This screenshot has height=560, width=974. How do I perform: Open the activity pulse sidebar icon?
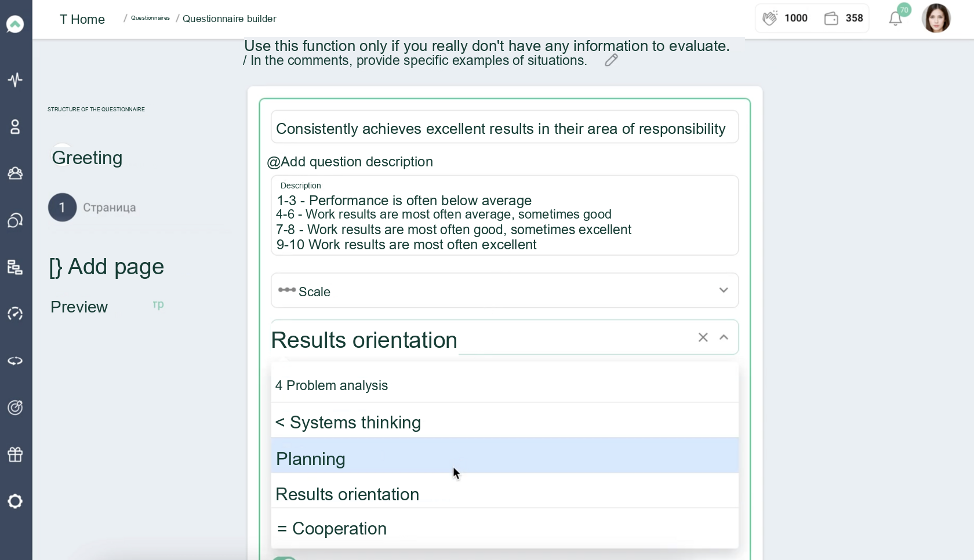tap(15, 79)
